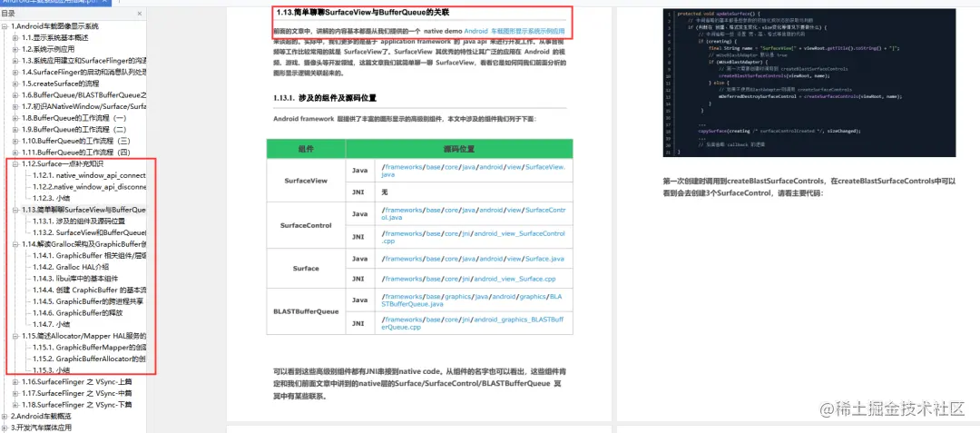Open the BLASTBufferQueue.java source path link
This screenshot has height=433, width=980.
pos(473,300)
